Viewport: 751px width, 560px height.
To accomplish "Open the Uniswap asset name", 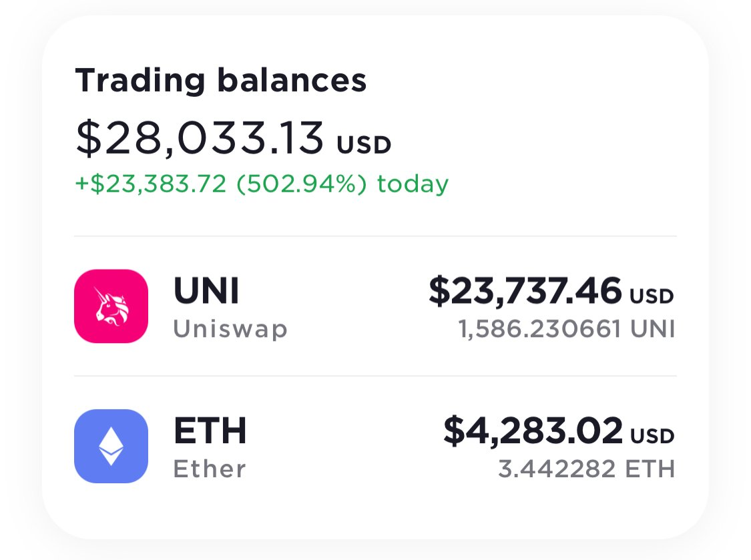I will click(x=230, y=329).
